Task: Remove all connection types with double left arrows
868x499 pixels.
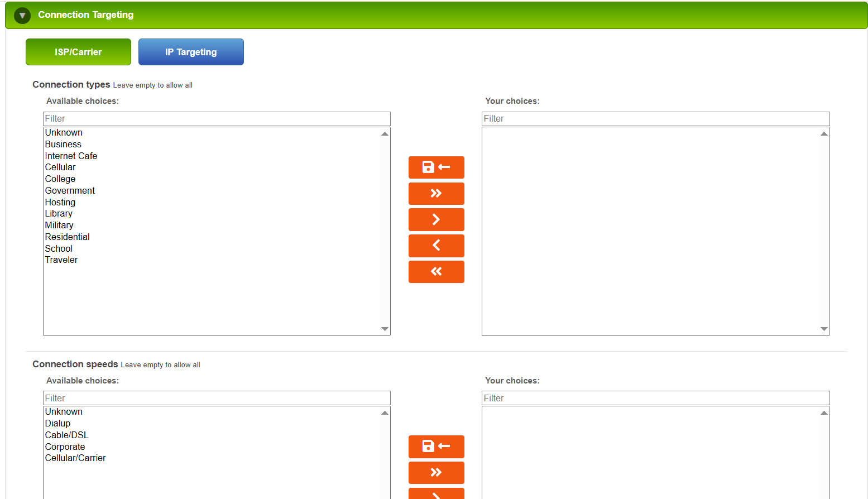Action: coord(437,272)
